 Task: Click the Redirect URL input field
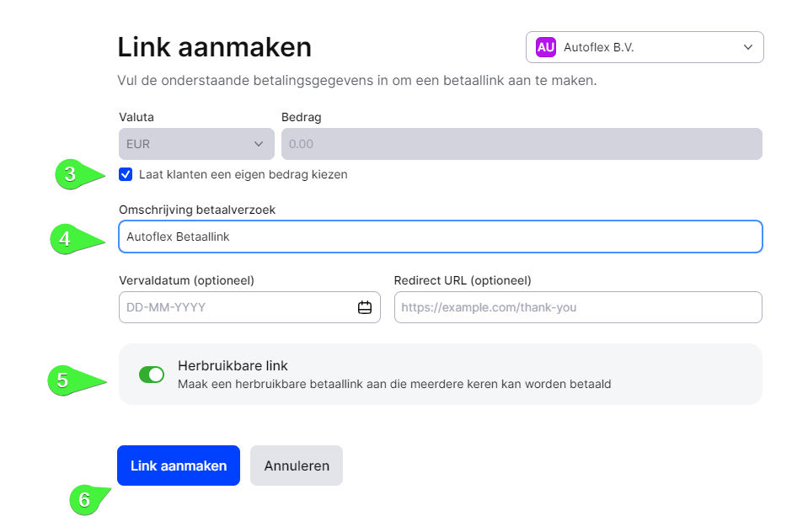577,307
